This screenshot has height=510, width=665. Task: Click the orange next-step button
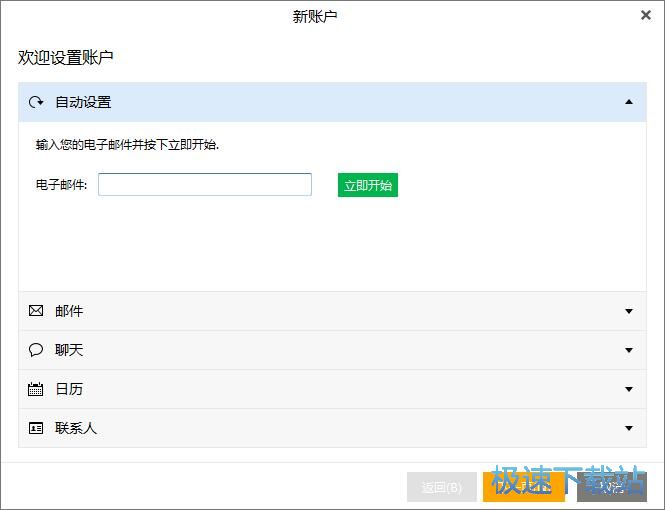(523, 487)
